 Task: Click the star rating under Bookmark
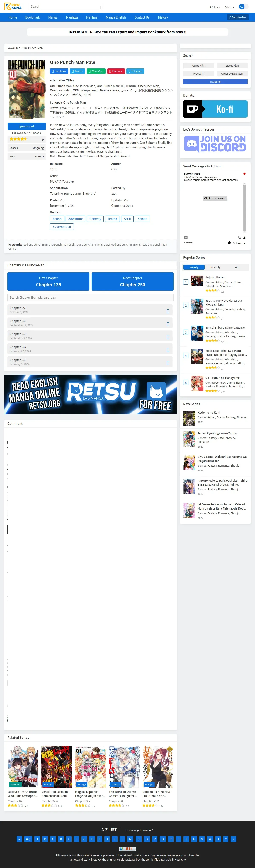[x=18, y=139]
